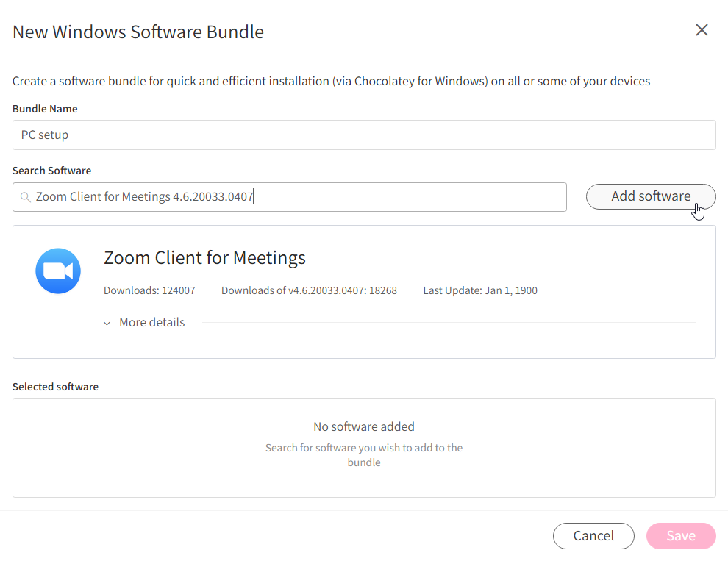Click the Add software button
Image resolution: width=728 pixels, height=561 pixels.
[x=651, y=196]
